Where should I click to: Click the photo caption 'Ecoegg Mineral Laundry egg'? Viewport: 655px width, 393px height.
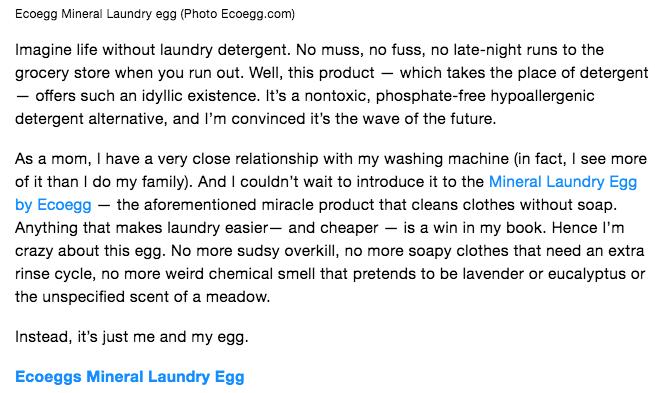pyautogui.click(x=96, y=14)
